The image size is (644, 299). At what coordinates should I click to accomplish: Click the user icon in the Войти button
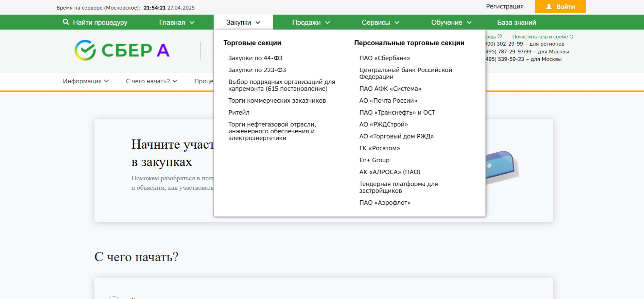tap(549, 6)
